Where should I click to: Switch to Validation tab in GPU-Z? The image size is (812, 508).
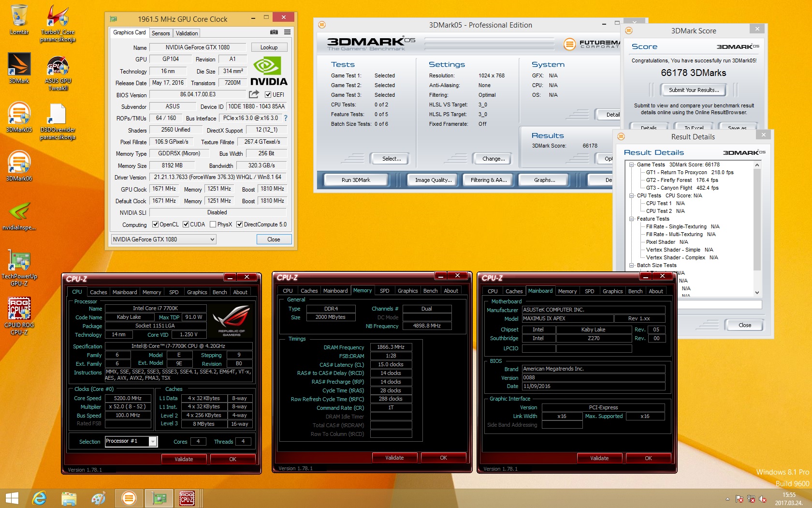click(187, 33)
